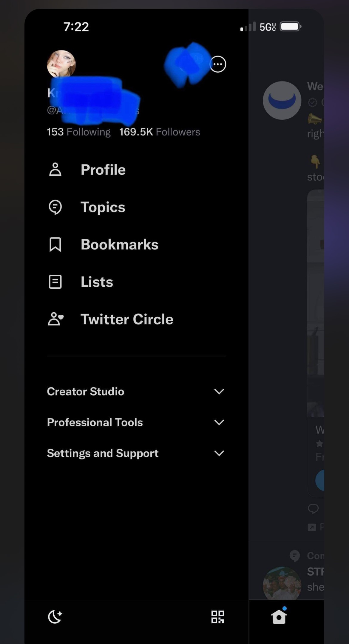The width and height of the screenshot is (349, 644).
Task: Tap the blue crescent avatar in timeline
Action: click(x=282, y=100)
